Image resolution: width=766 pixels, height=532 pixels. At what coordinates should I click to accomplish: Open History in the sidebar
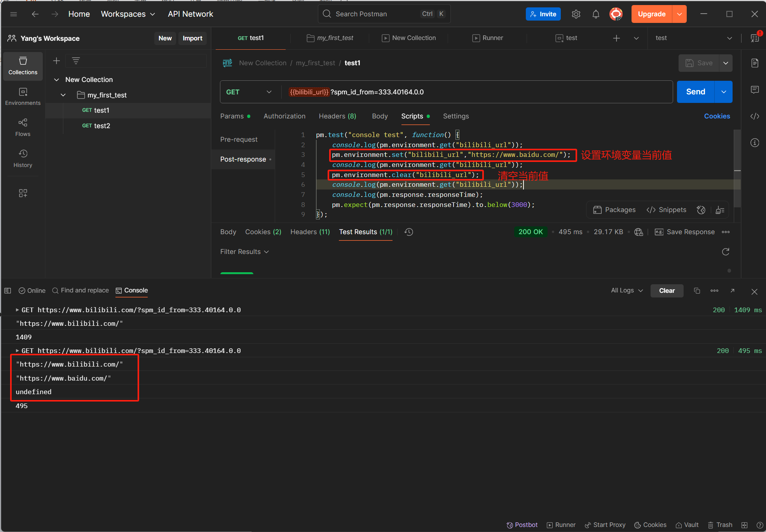[x=23, y=159]
